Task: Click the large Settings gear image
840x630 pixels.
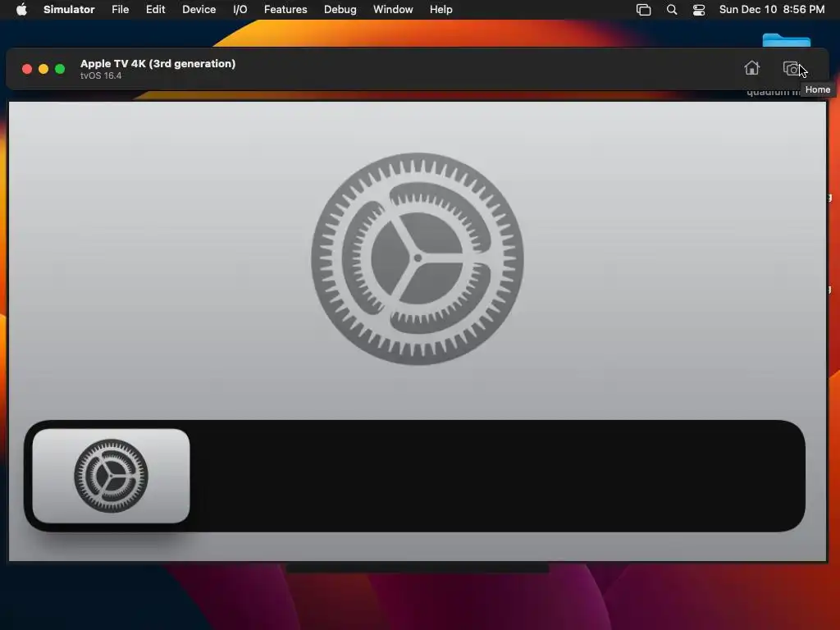Action: [418, 258]
